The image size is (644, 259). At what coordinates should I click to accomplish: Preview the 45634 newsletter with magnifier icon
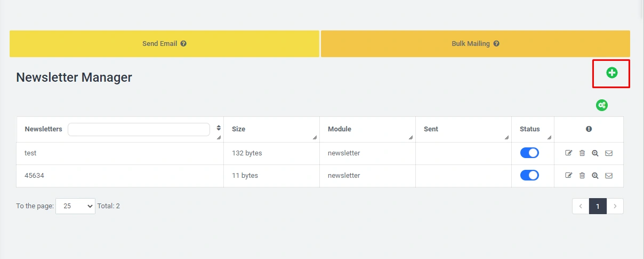pos(595,175)
